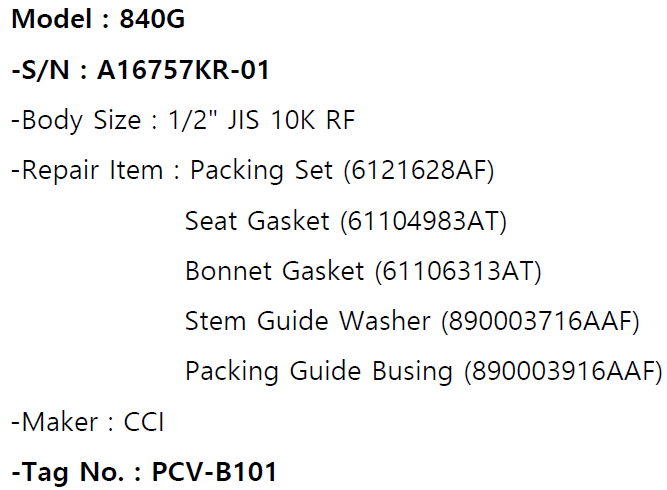667x490 pixels.
Task: Click the 1/2" JIS 10K RF value
Action: point(261,120)
